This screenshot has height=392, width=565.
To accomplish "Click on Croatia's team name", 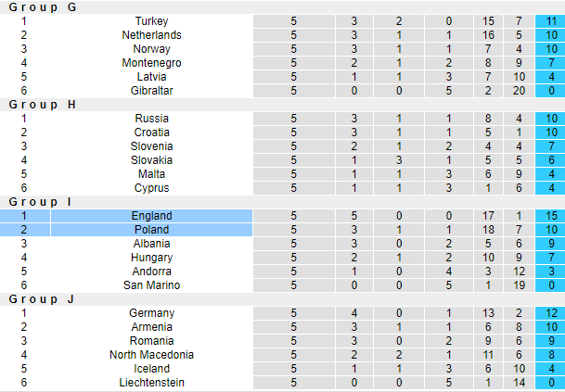I will (151, 132).
